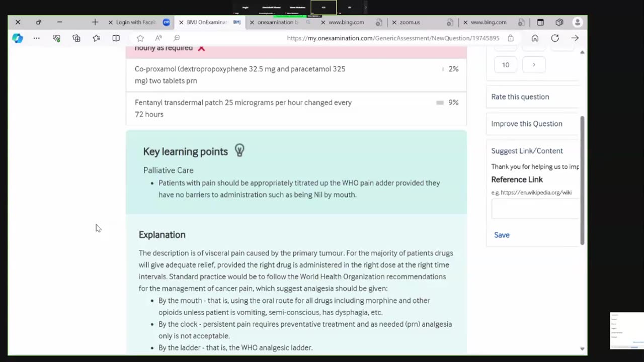The width and height of the screenshot is (644, 362).
Task: Open the small preview thumbnail at bottom right
Action: 627,330
